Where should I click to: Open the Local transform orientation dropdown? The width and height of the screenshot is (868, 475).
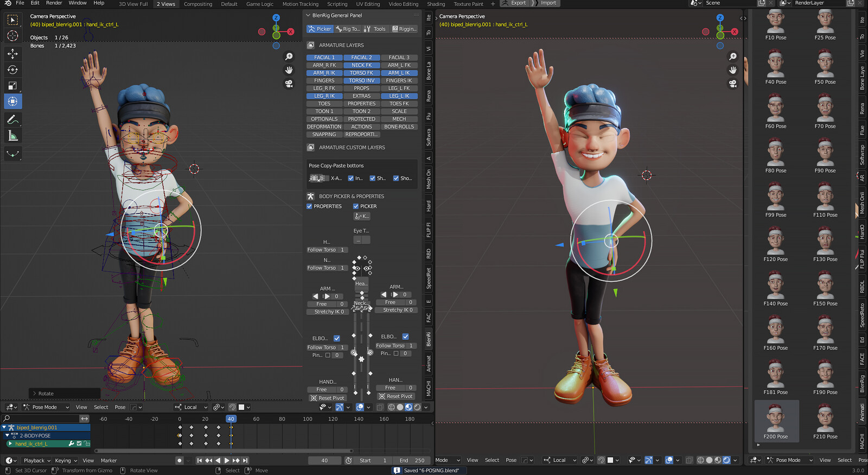coord(192,407)
